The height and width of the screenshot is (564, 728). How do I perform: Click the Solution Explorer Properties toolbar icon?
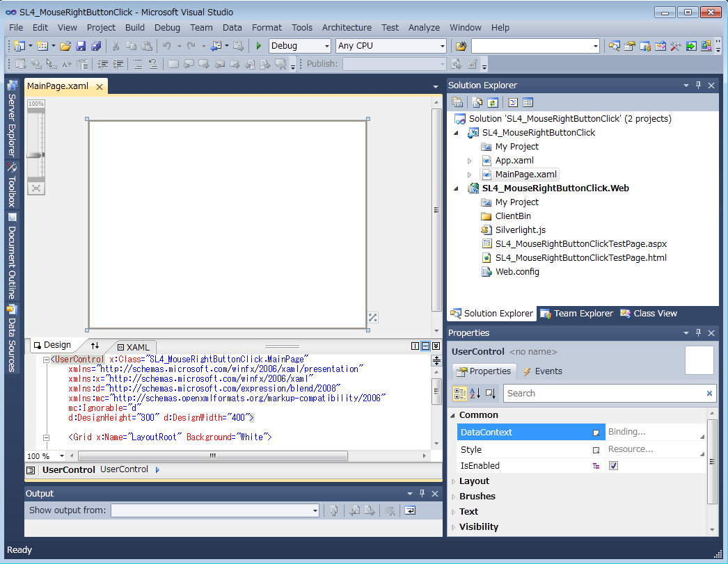457,102
